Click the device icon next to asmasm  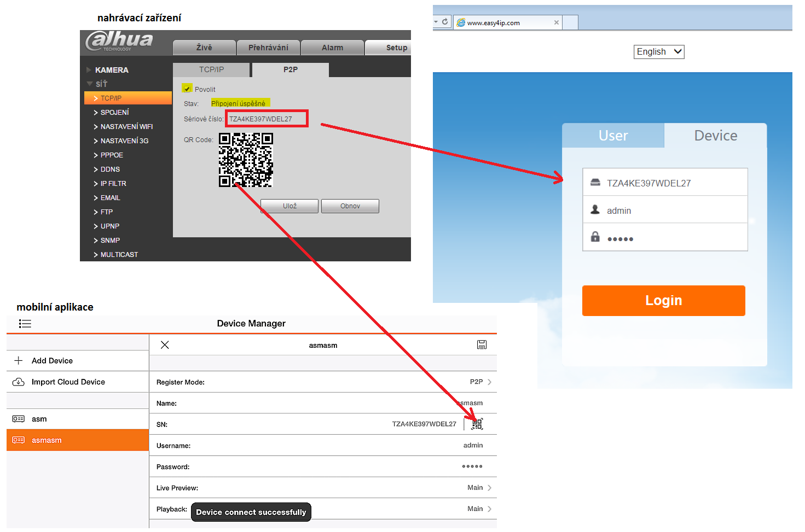pos(19,440)
